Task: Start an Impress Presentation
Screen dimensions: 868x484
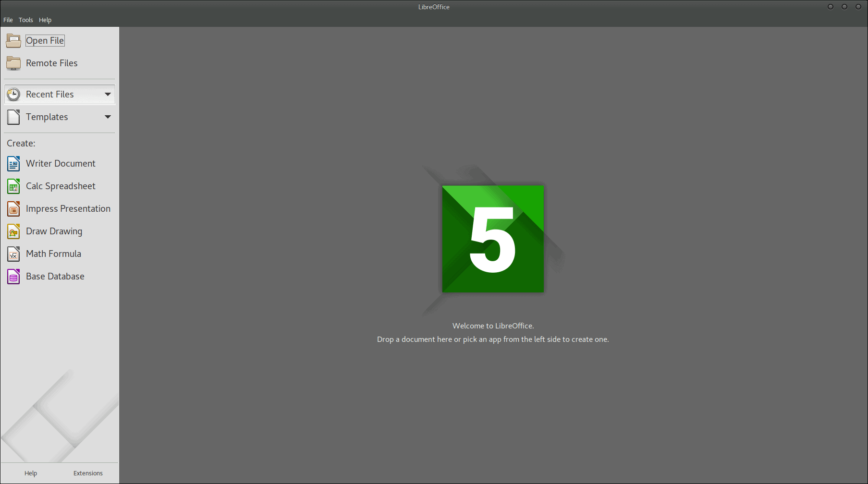Action: (x=68, y=208)
